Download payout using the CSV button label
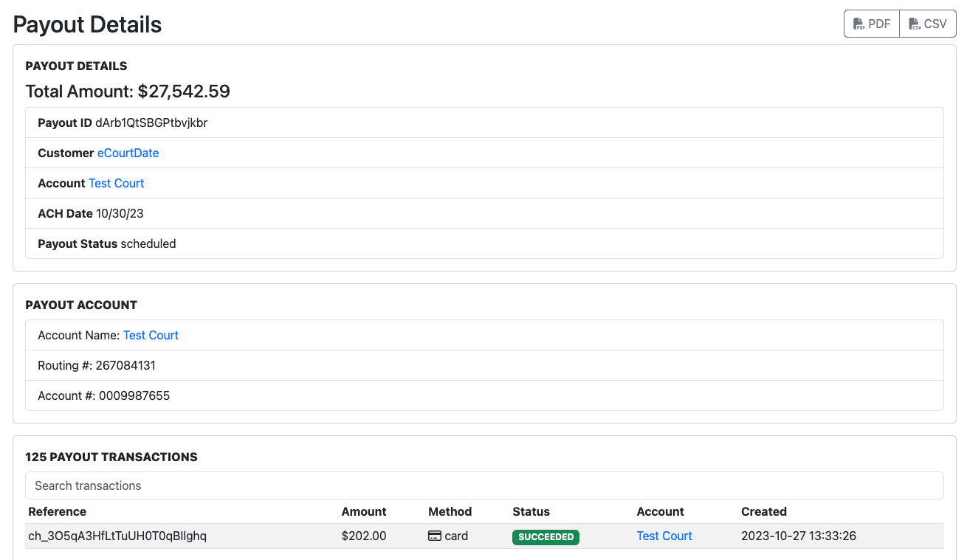967x560 pixels. pos(935,24)
